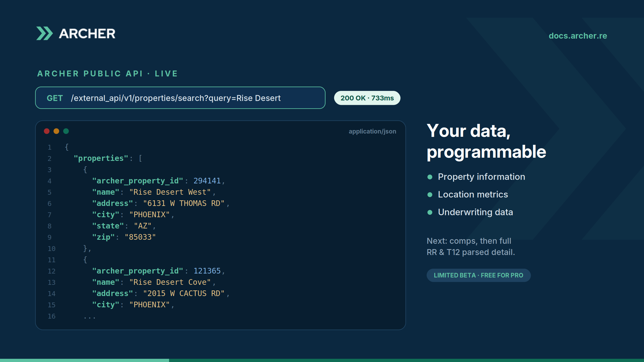Click the green window dot

click(x=66, y=131)
